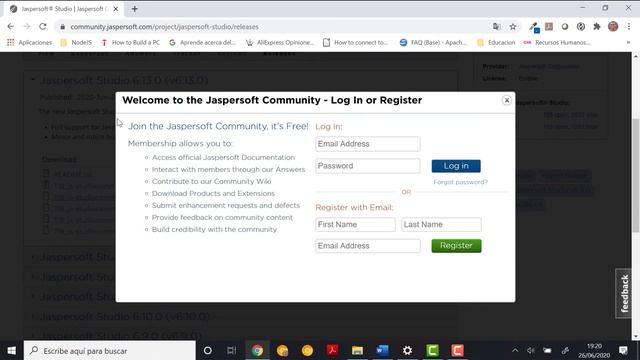Show hidden system tray icons
640x360 pixels.
pyautogui.click(x=515, y=351)
